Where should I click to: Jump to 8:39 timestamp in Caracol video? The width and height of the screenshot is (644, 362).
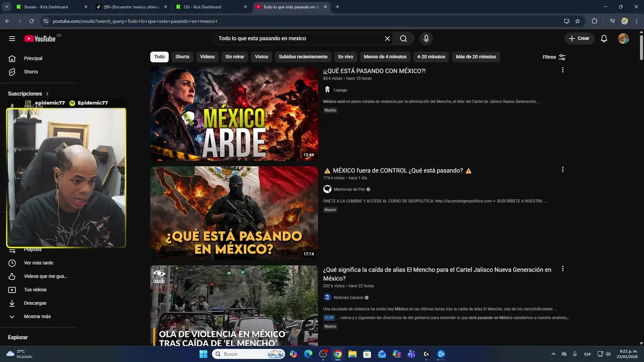tap(329, 318)
